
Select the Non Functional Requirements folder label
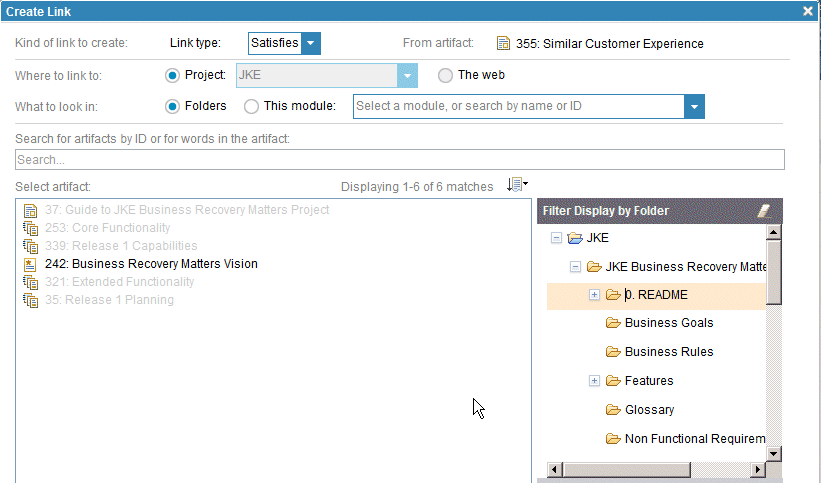click(x=695, y=438)
